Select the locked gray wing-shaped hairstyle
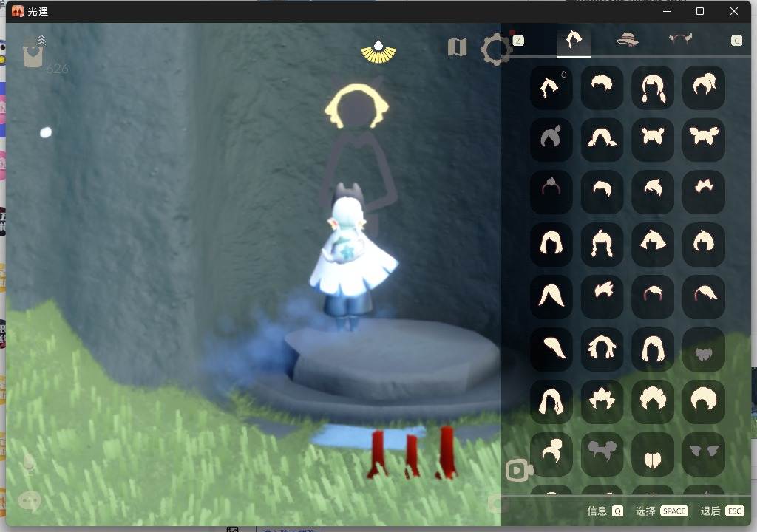The image size is (757, 532). pyautogui.click(x=704, y=454)
